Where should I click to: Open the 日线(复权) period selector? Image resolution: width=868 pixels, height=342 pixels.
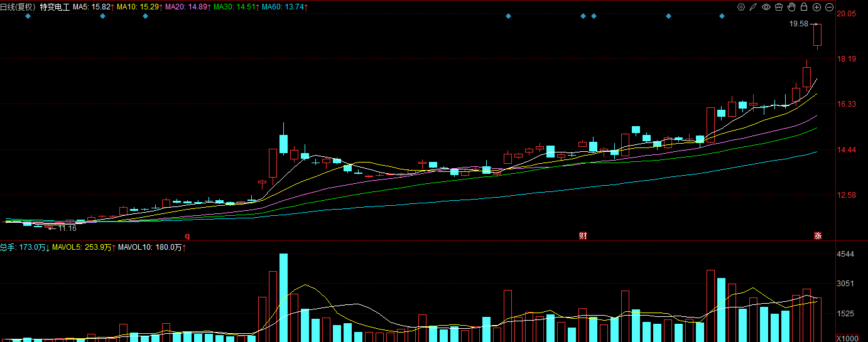(x=18, y=7)
